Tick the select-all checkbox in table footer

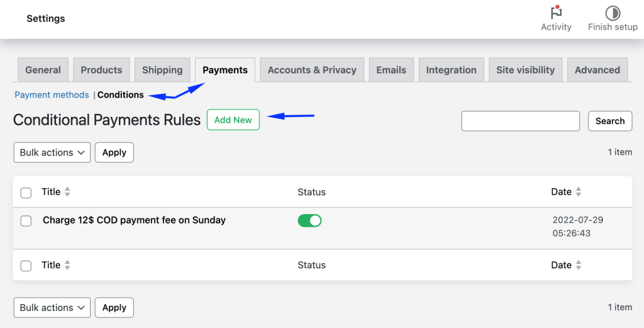[x=26, y=266]
